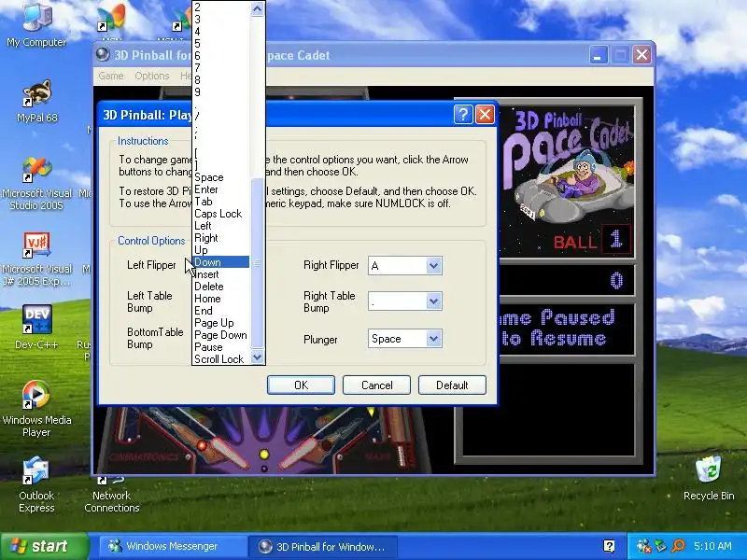
Task: Select 'Delete' in the key list
Action: [x=221, y=287]
